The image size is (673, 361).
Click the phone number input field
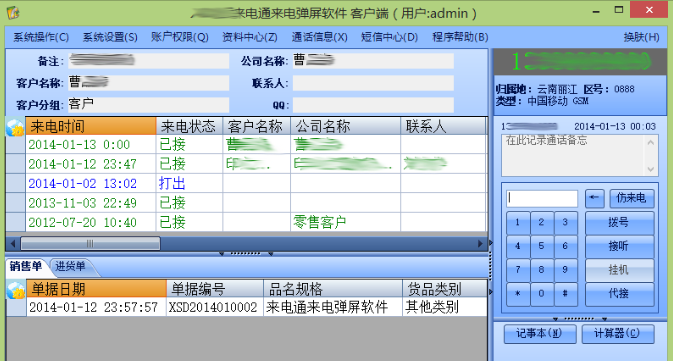(x=542, y=198)
